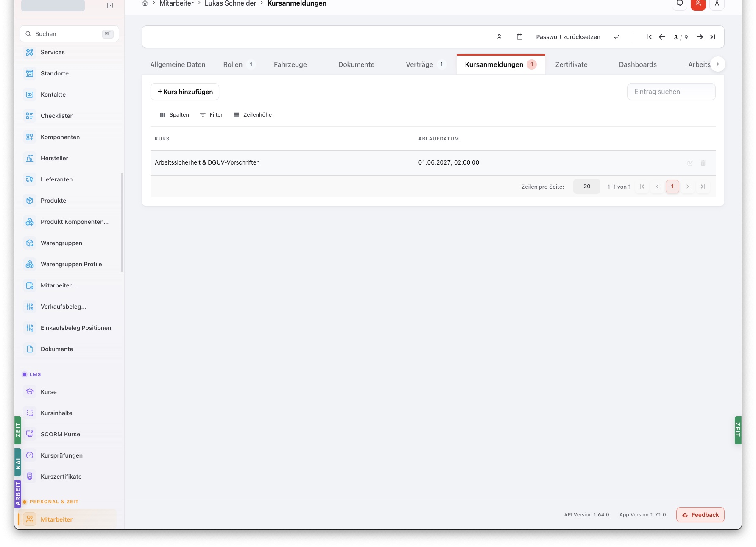Select the Komponenten icon
This screenshot has width=756, height=547.
[30, 137]
